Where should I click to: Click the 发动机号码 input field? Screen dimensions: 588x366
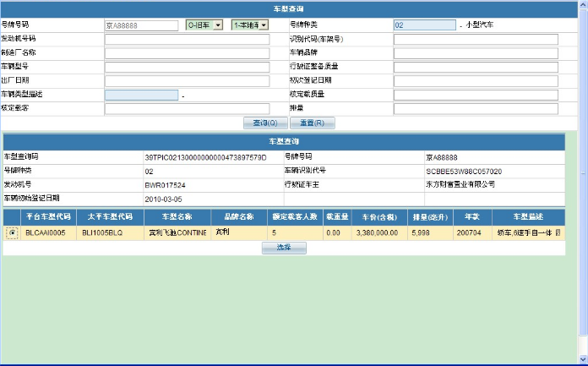tap(187, 39)
